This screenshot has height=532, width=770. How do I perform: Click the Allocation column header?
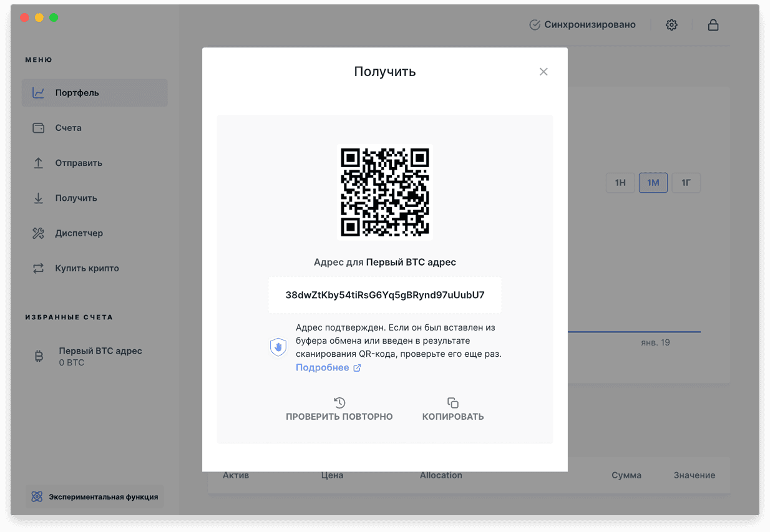click(441, 475)
